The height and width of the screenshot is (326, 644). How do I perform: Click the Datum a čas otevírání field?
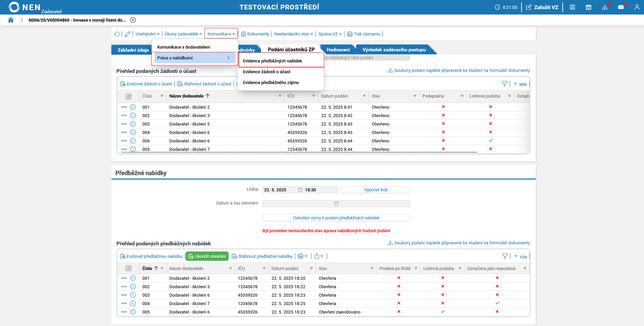pos(336,203)
